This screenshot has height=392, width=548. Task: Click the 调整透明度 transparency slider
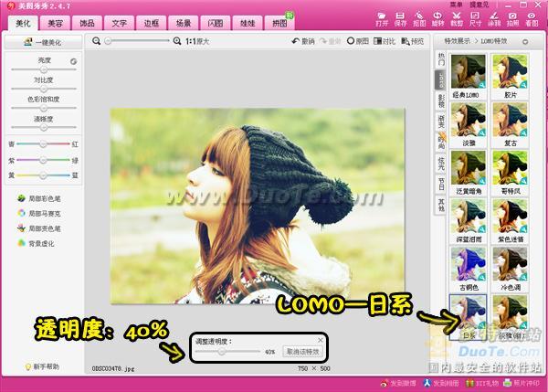[227, 352]
